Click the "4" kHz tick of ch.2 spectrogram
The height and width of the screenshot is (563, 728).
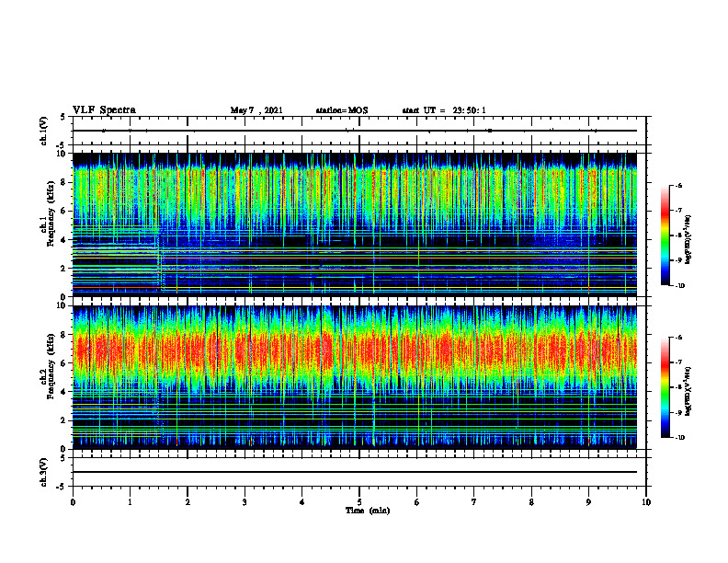[64, 392]
